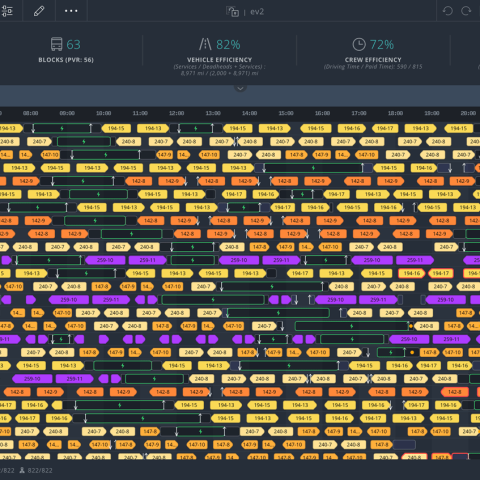Click the bus Blocks icon
The width and height of the screenshot is (480, 480).
pyautogui.click(x=56, y=44)
